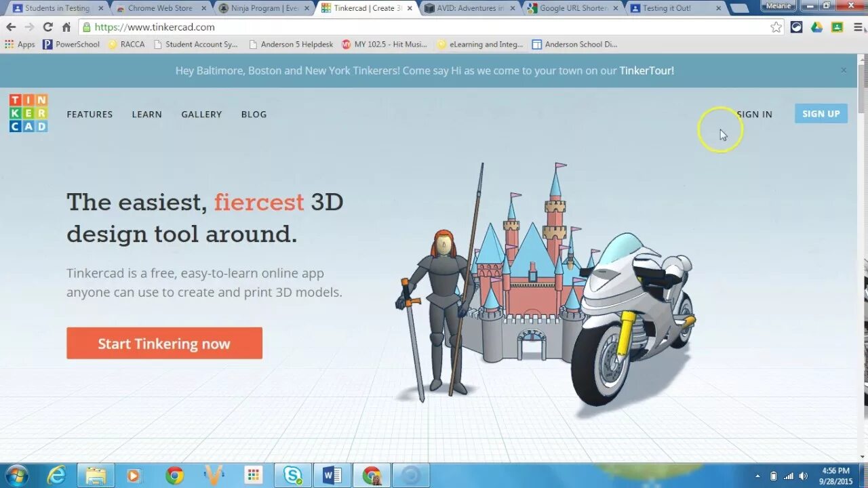Screen dimensions: 868x488
Task: Click the Start Tinkering now button
Action: pos(164,343)
